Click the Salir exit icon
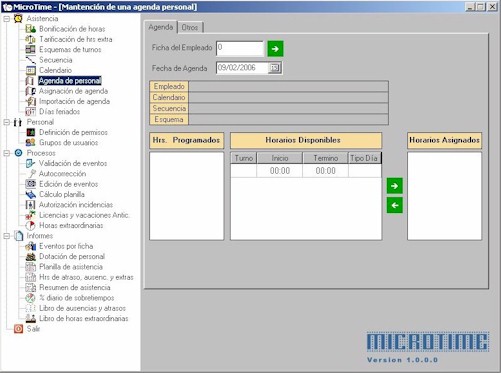The height and width of the screenshot is (373, 501). [x=18, y=329]
